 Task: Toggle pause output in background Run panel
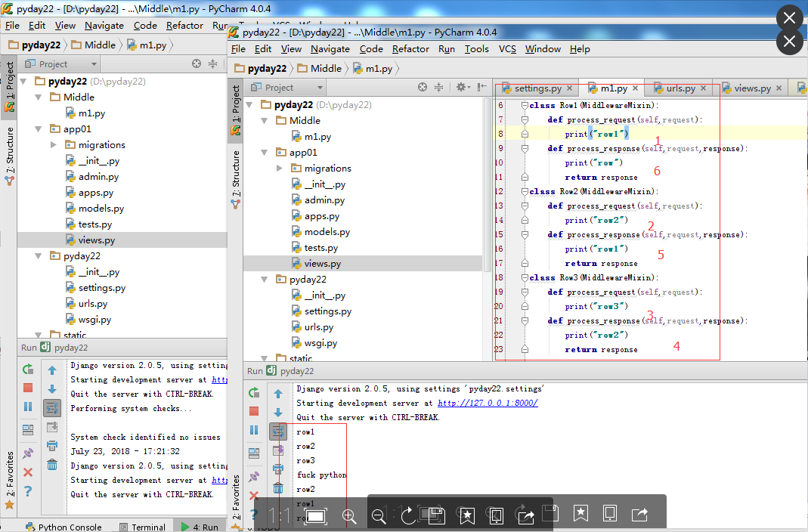(x=28, y=407)
